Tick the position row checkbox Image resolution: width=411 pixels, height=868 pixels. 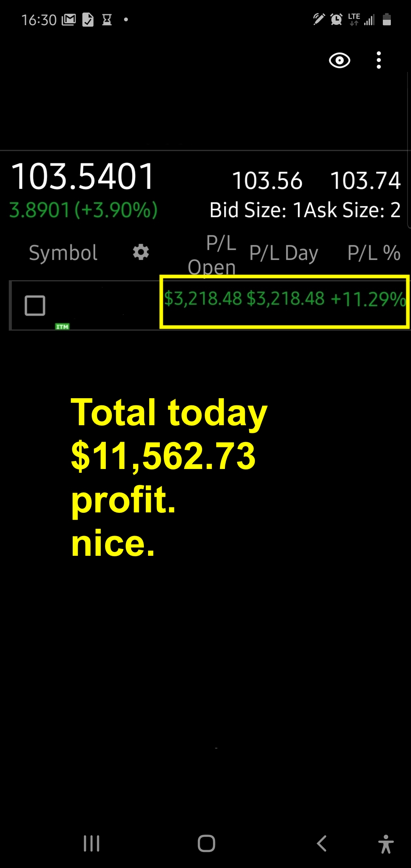pos(35,305)
